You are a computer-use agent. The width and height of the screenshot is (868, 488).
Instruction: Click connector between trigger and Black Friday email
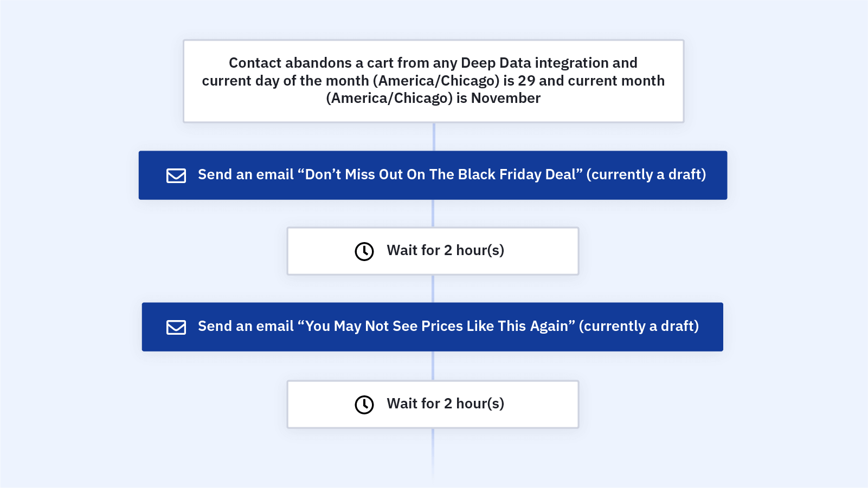434,136
